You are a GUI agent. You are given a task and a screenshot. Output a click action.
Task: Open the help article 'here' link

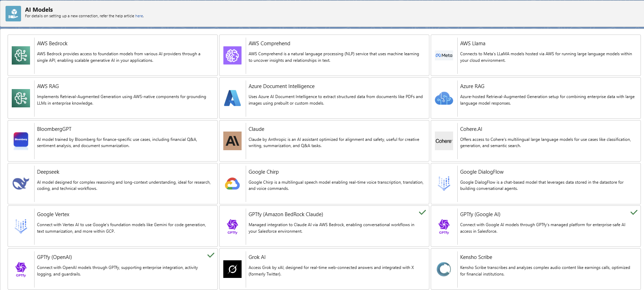[139, 16]
